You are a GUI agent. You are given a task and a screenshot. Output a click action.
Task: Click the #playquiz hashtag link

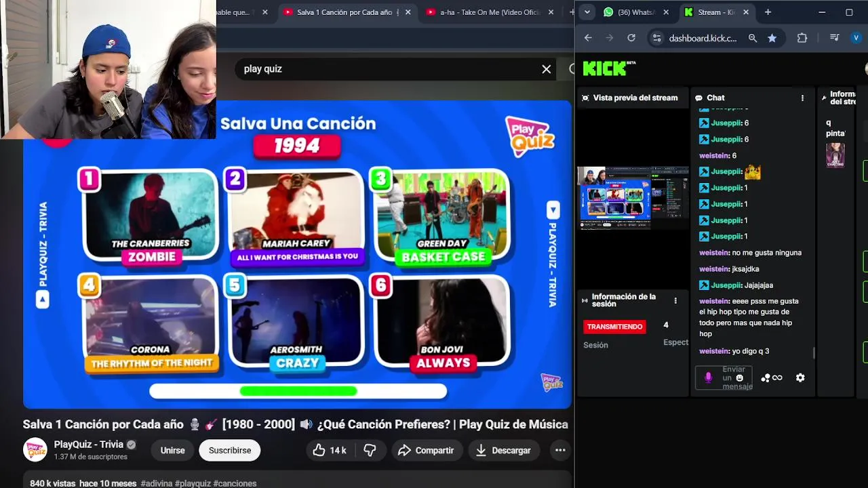193,483
